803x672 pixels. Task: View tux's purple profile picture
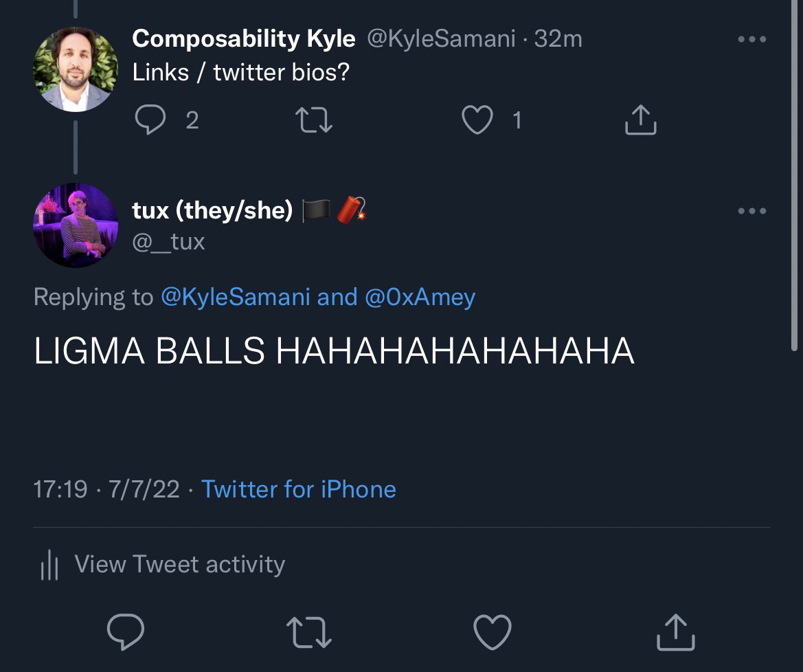point(76,225)
